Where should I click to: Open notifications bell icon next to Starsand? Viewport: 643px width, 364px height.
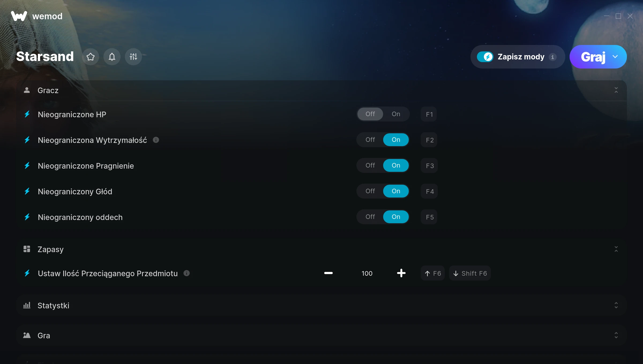click(x=112, y=57)
